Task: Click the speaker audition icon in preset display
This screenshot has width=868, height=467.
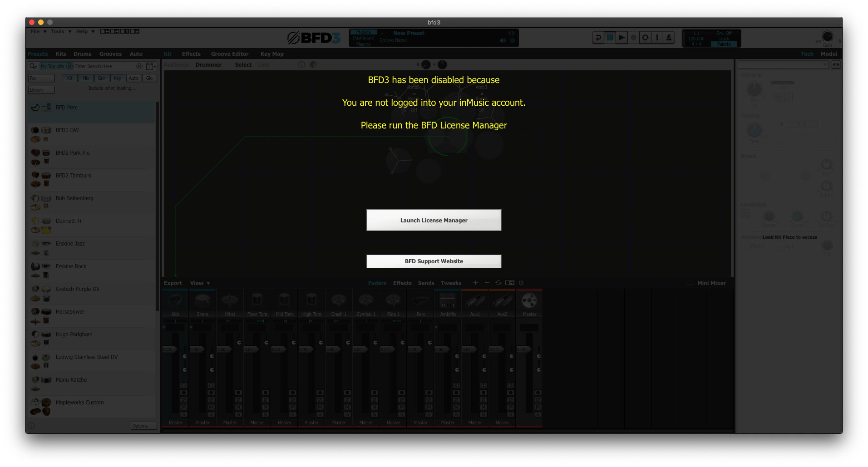Action: tap(503, 40)
